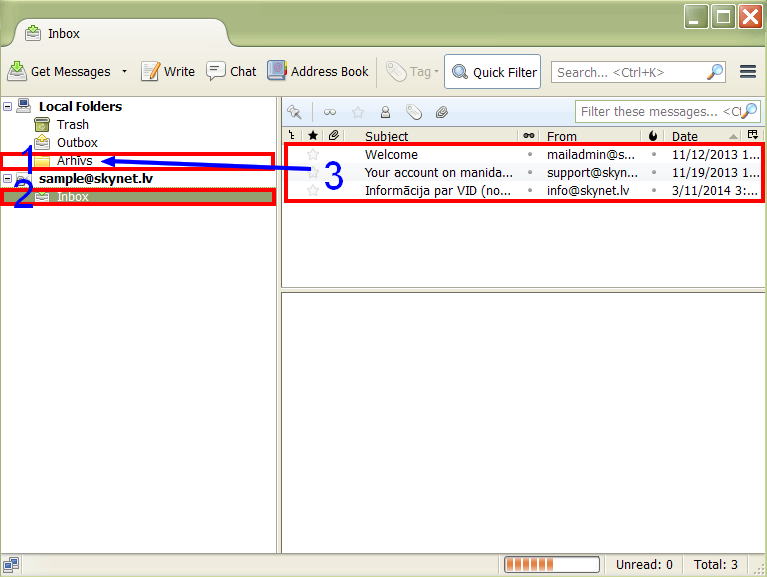Open the Trash folder
767x577 pixels.
(x=72, y=125)
